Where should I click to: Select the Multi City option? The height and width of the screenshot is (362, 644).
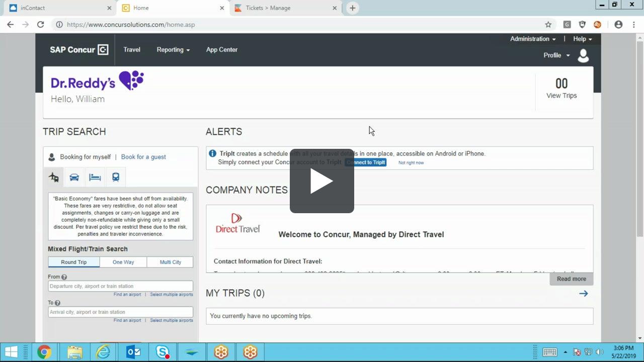[x=170, y=261]
